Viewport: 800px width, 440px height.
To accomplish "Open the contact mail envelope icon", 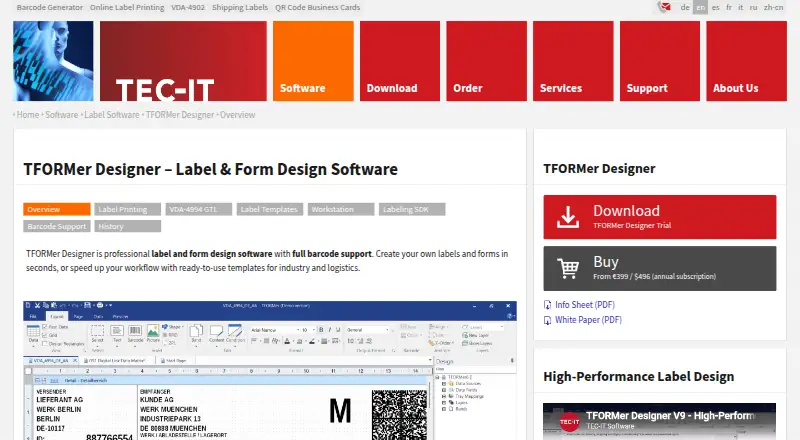I will [664, 7].
